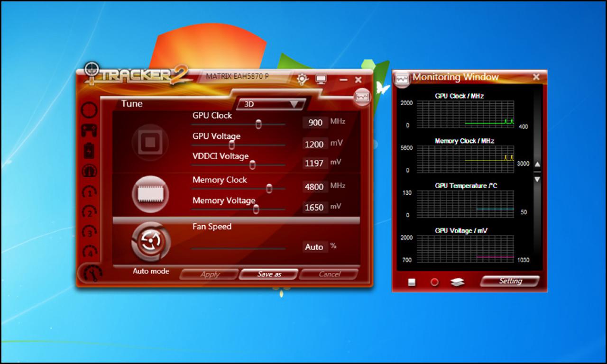Click the GPU Clock label in Tune panel
The width and height of the screenshot is (607, 364).
[x=212, y=115]
